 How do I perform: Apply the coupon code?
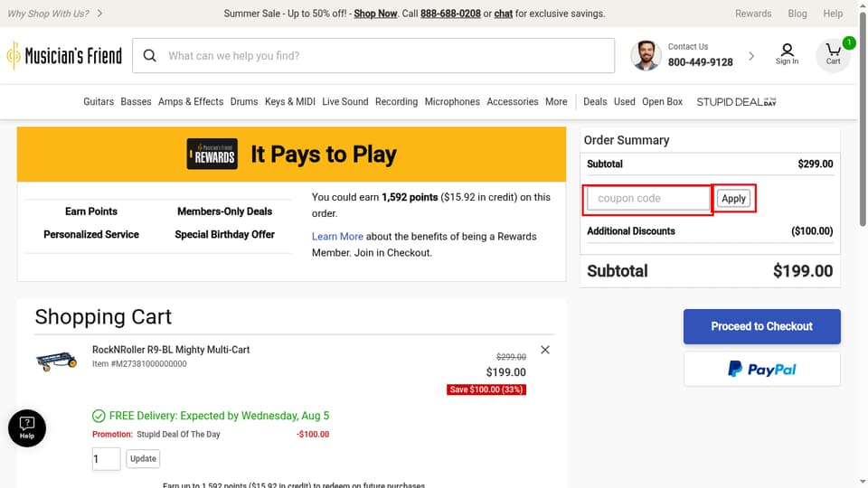pyautogui.click(x=733, y=199)
